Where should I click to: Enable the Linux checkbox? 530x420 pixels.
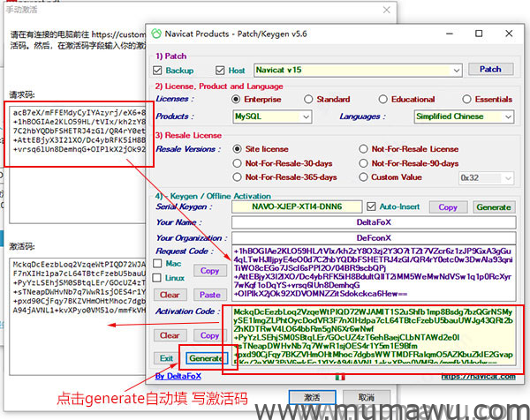[x=157, y=278]
